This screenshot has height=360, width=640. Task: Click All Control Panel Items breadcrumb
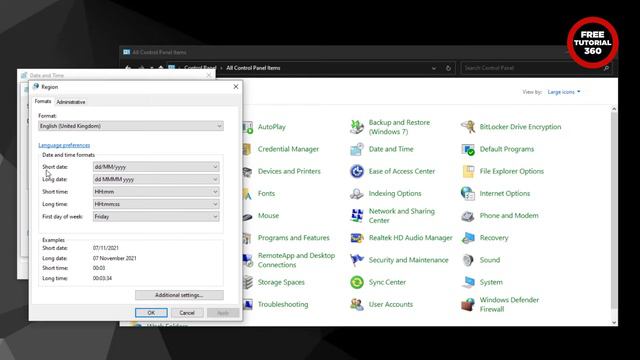coord(253,68)
